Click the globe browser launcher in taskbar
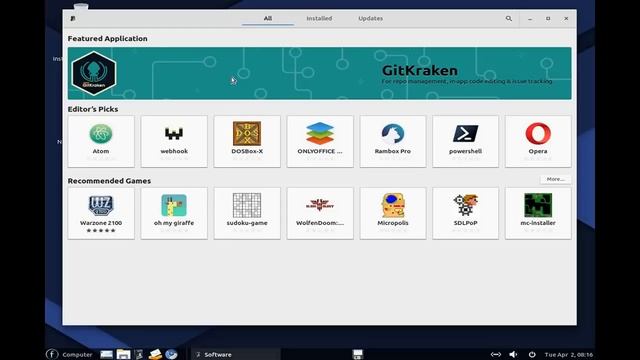Image resolution: width=640 pixels, height=360 pixels. click(x=171, y=354)
